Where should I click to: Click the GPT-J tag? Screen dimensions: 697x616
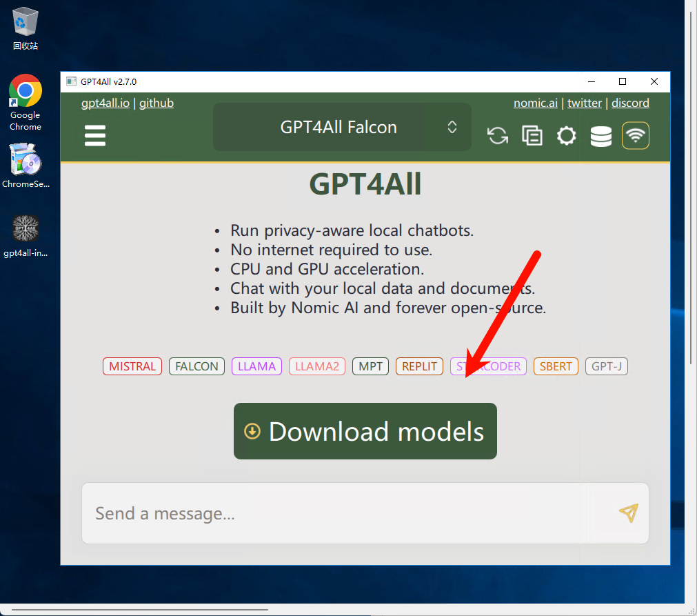[x=606, y=366]
